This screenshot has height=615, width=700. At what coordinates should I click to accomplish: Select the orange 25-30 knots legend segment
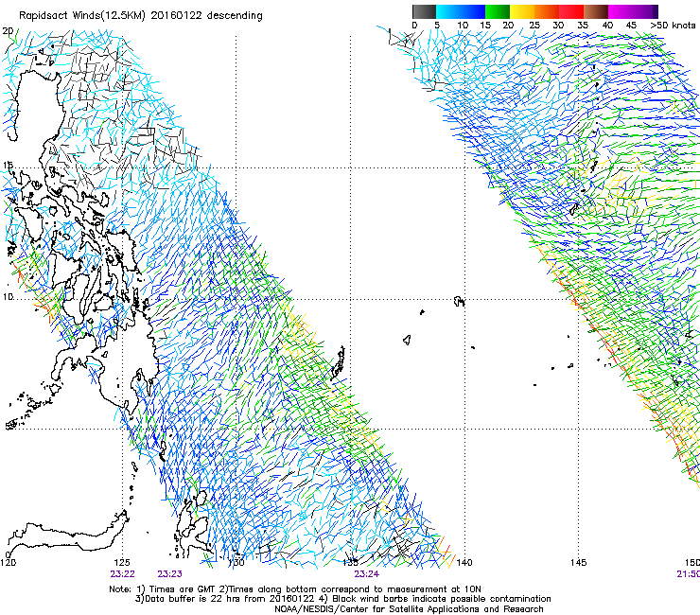(547, 11)
